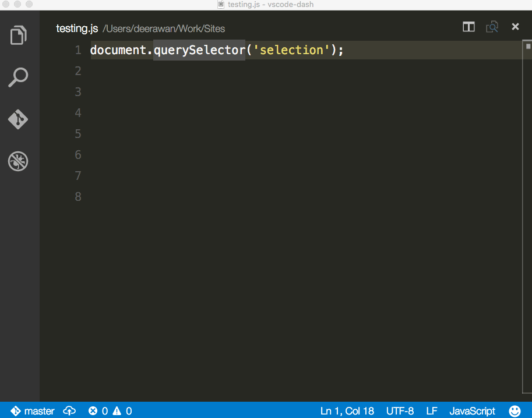Change the LF end-of-line sequence
The height and width of the screenshot is (418, 532).
click(431, 411)
